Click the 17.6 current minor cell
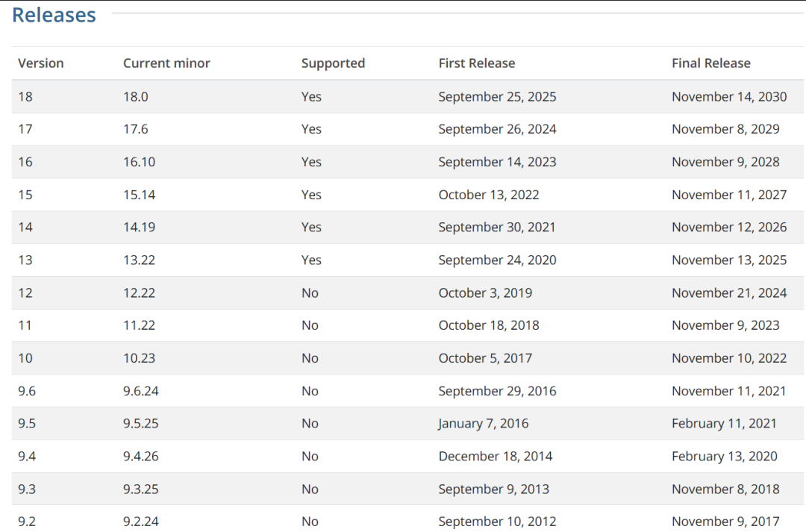Screen dimensions: 806x532 136,129
